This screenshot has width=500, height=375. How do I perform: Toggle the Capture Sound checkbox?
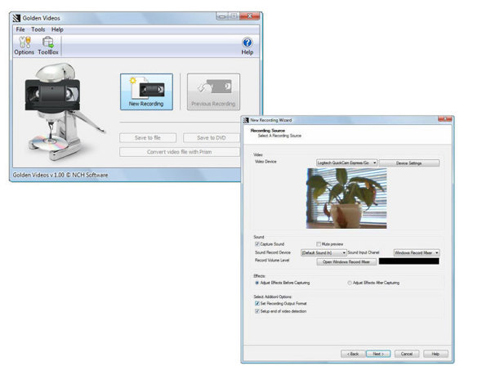257,244
